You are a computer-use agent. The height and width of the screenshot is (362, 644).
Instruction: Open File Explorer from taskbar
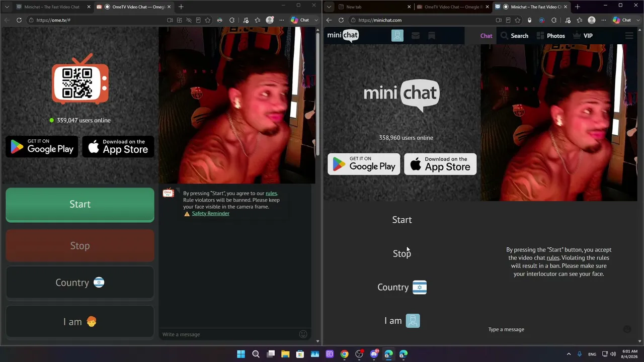(285, 354)
